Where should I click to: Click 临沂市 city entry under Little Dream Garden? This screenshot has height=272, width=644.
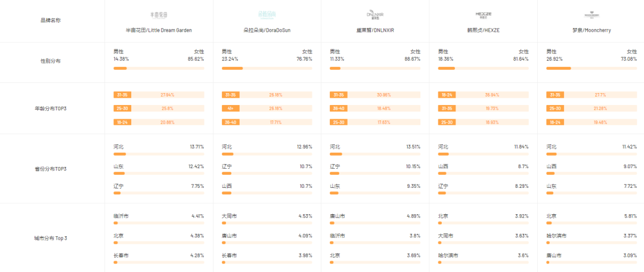pyautogui.click(x=121, y=216)
